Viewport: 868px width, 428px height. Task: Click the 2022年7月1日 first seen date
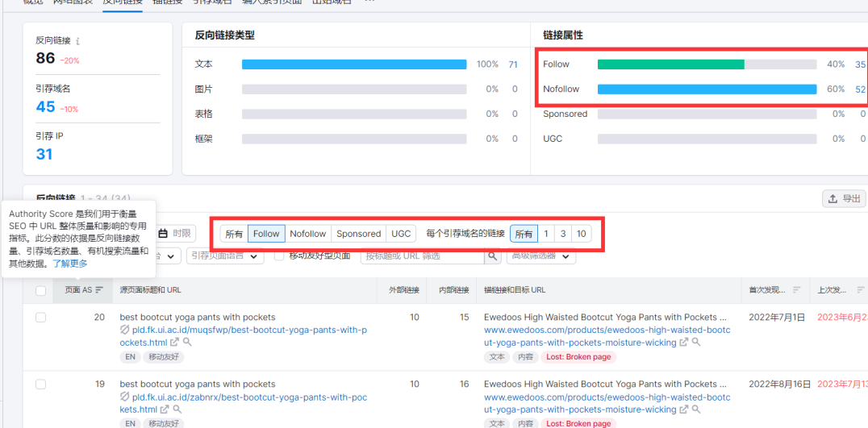point(776,318)
